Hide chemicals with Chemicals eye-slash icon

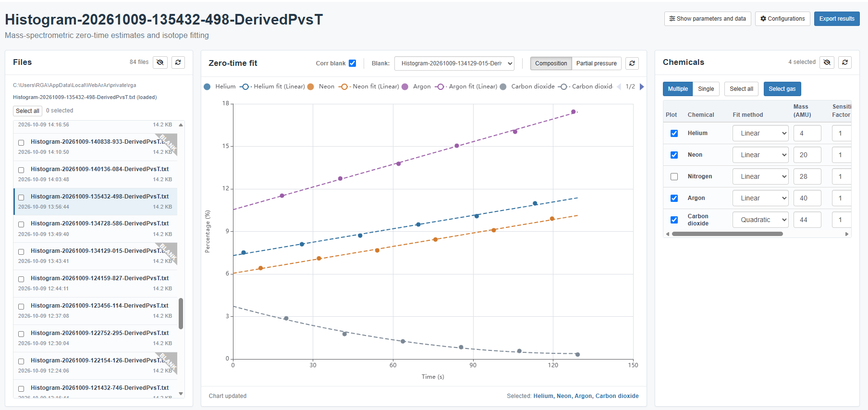point(827,62)
